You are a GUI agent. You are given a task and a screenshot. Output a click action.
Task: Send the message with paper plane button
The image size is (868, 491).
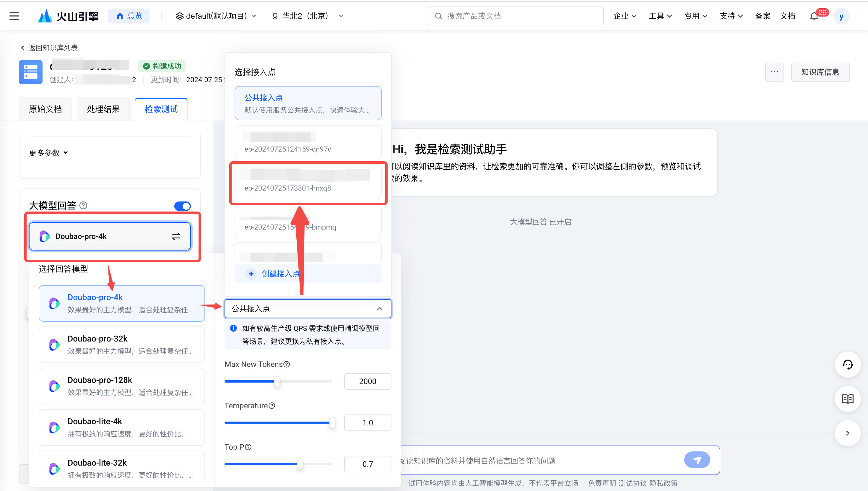tap(697, 460)
